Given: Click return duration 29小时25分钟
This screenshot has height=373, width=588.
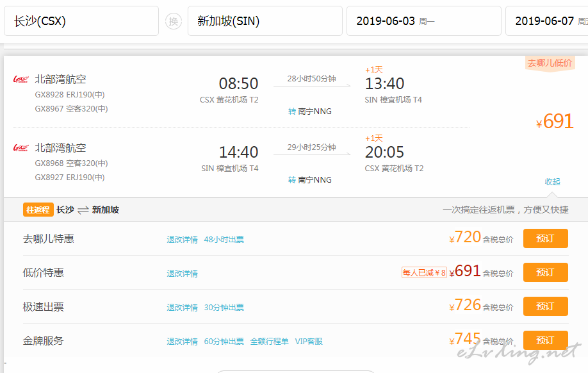Looking at the screenshot, I should (312, 147).
